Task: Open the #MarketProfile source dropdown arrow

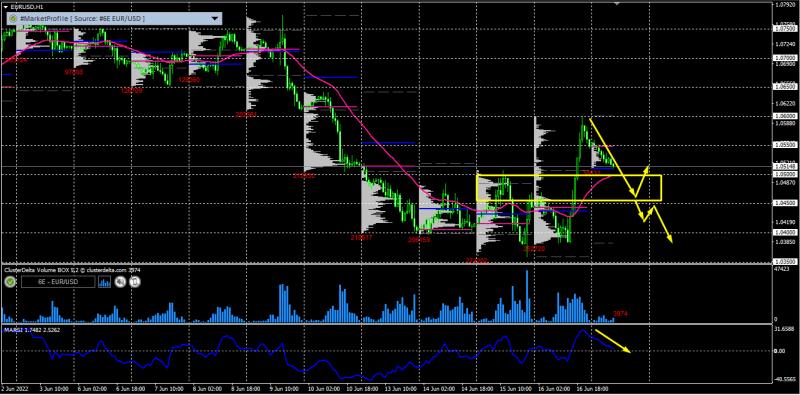Action: pyautogui.click(x=215, y=18)
